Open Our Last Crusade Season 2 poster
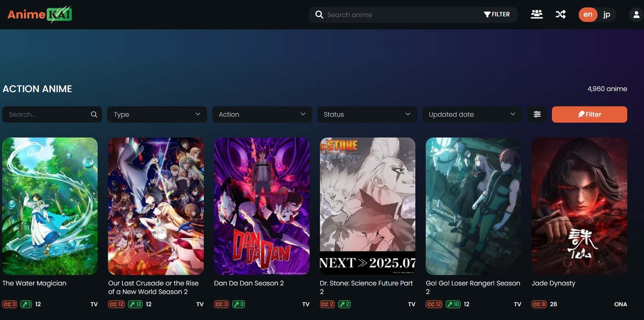The height and width of the screenshot is (320, 644). (x=156, y=206)
